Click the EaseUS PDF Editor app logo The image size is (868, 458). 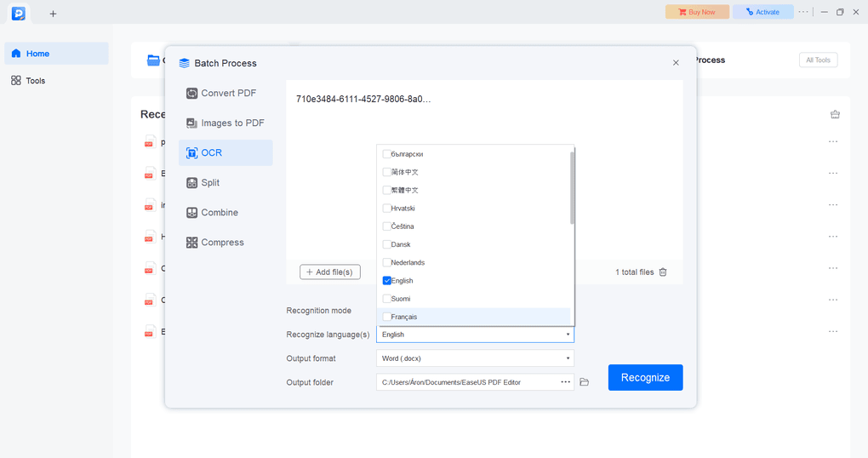[x=18, y=14]
